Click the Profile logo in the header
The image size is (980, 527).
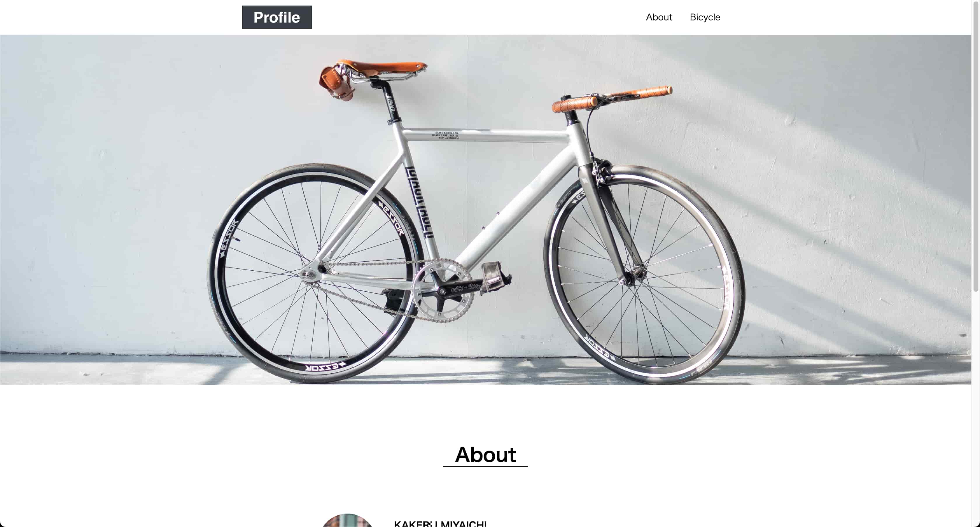click(x=277, y=17)
